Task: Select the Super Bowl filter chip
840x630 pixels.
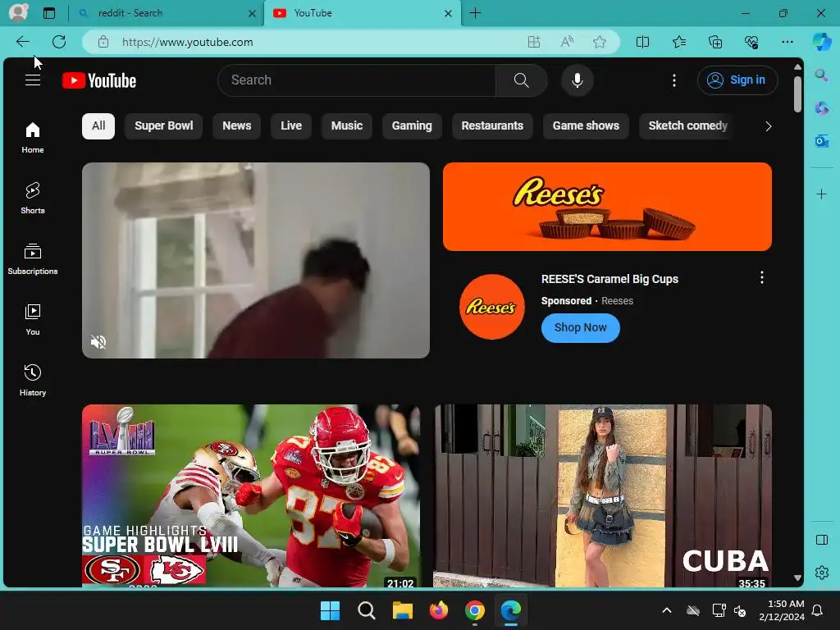Action: point(163,126)
